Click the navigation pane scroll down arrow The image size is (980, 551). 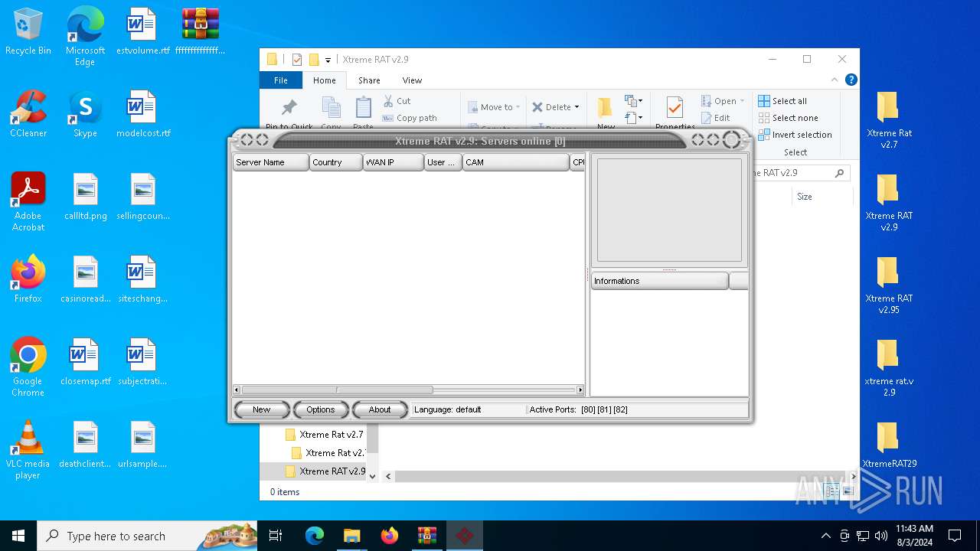373,476
